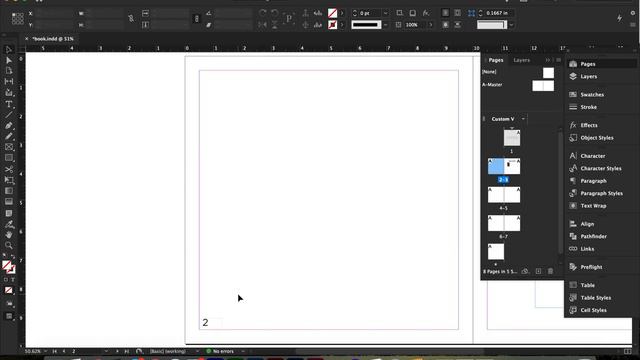Open the preflight profile dropdown
Image resolution: width=640 pixels, height=360 pixels.
[x=197, y=351]
